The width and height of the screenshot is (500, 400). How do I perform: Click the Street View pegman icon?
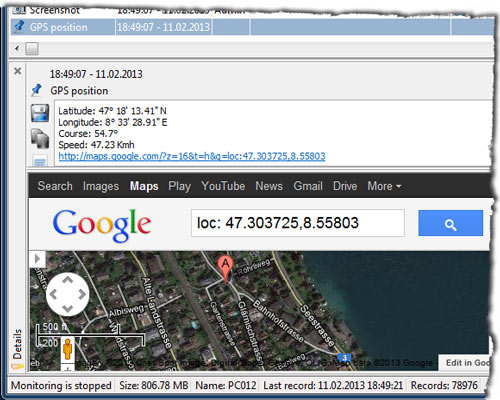point(68,349)
